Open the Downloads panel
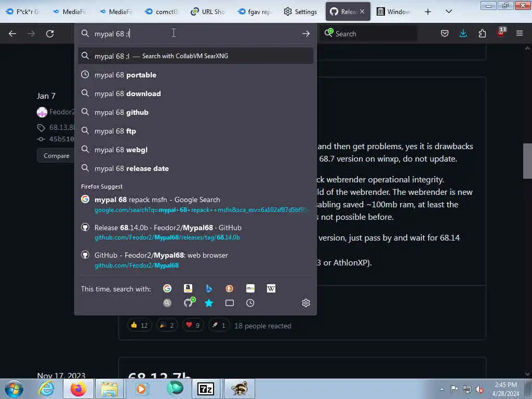Screen dimensions: 532x399 point(463,33)
